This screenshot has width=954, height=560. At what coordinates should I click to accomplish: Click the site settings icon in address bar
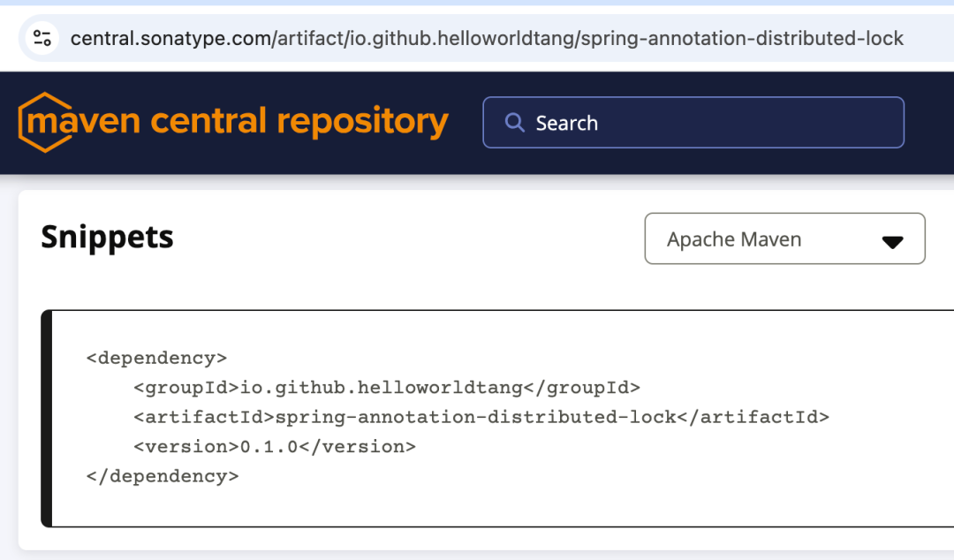point(42,38)
